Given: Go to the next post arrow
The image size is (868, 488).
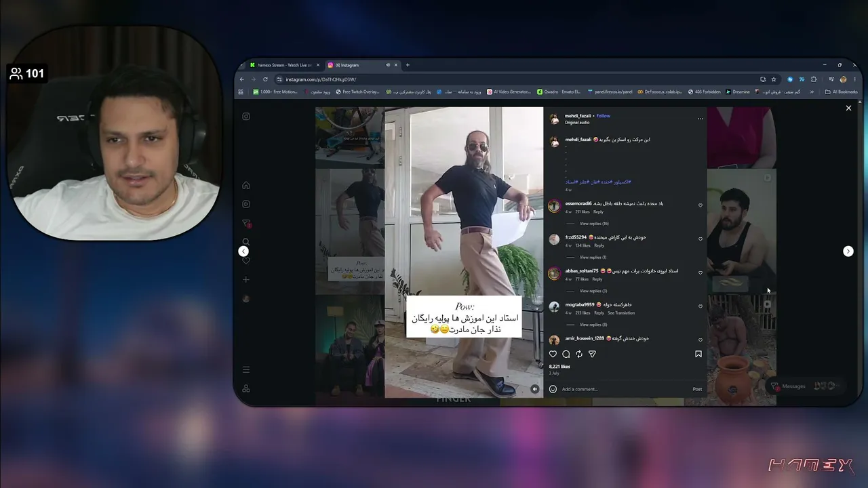Looking at the screenshot, I should point(848,251).
